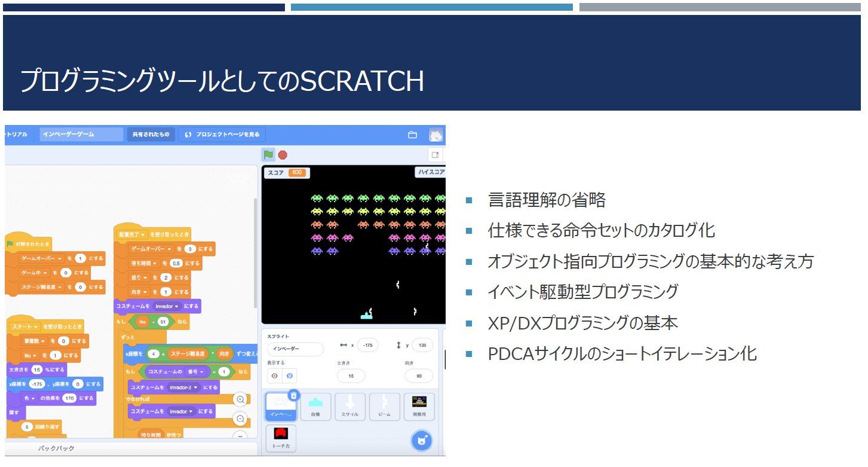
Task: Click the 170 value in color effect block
Action: [69, 398]
